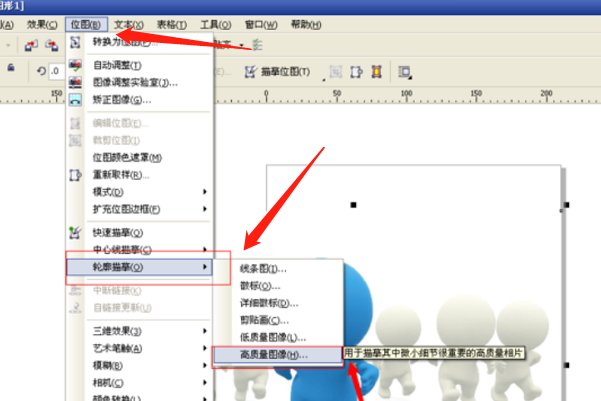Click the 描摹位图(T) toolbar button

278,72
